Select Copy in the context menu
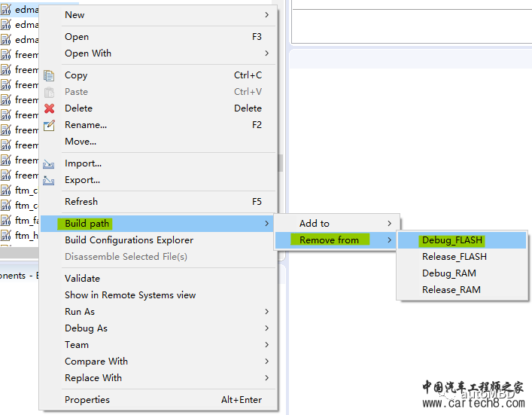 [x=159, y=75]
